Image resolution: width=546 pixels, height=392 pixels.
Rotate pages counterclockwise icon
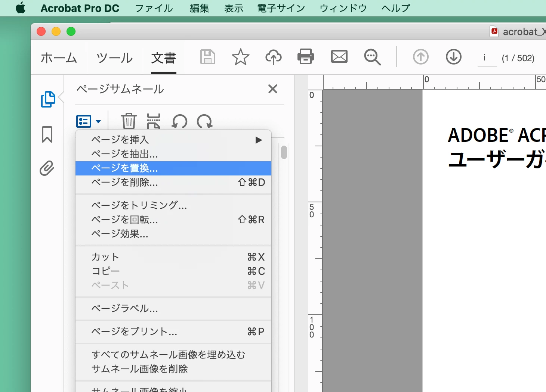tap(179, 121)
